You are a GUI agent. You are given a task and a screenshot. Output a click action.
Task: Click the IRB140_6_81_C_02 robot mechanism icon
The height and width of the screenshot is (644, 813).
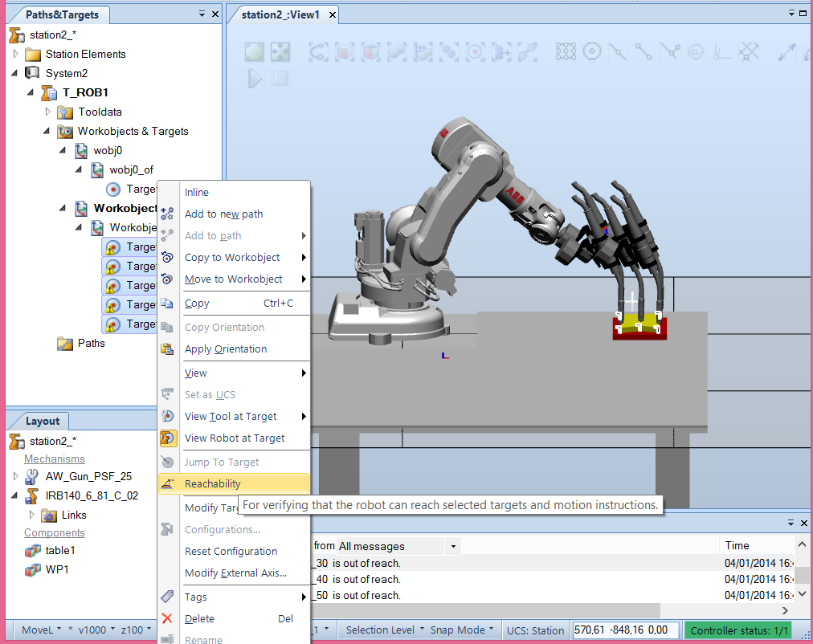[31, 495]
